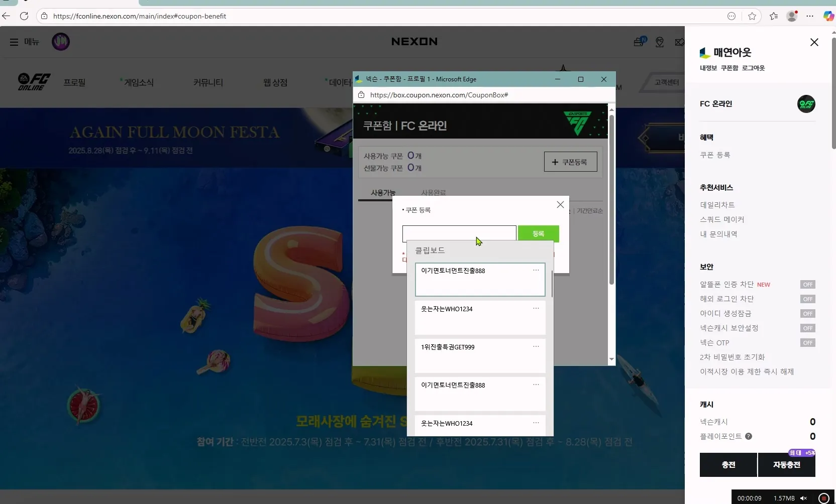836x504 pixels.
Task: Open the PC bang location pin icon
Action: click(x=660, y=42)
